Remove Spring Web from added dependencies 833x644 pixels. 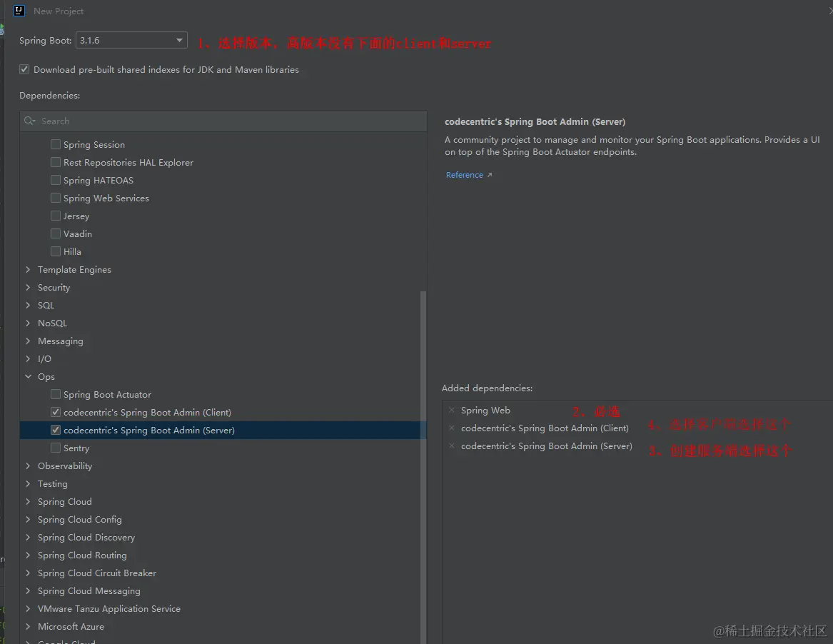click(x=452, y=411)
